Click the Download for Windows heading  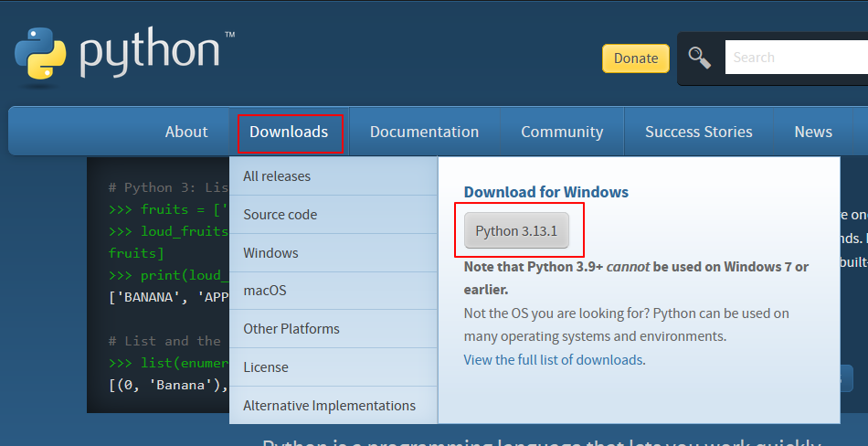point(545,192)
